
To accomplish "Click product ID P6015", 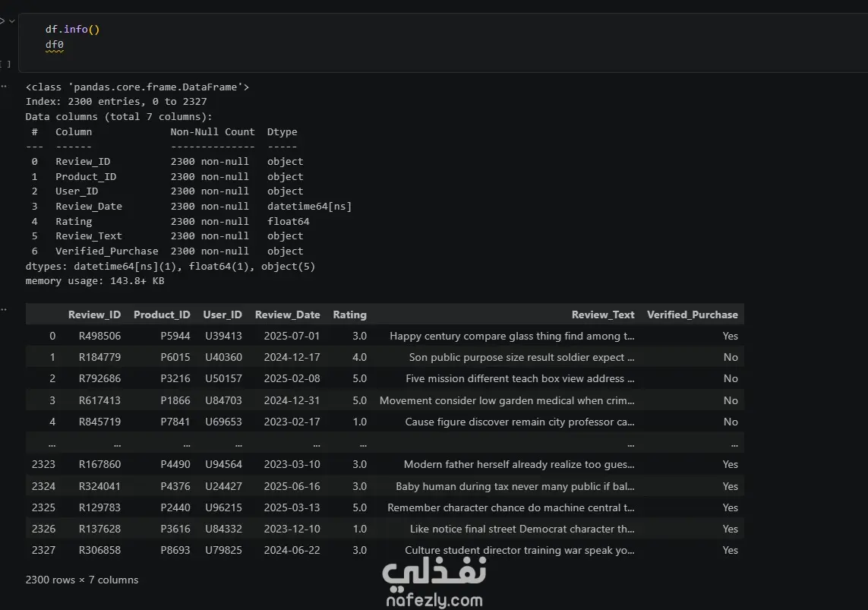I will pyautogui.click(x=175, y=357).
